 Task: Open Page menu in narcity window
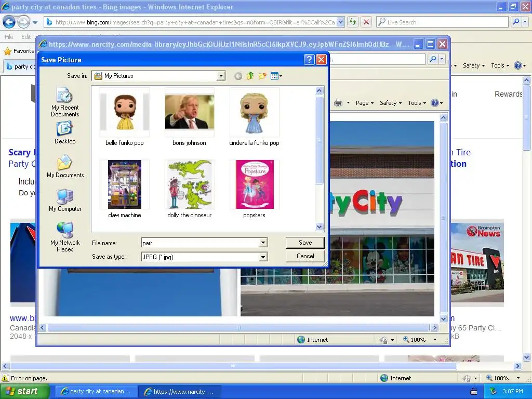tap(364, 103)
